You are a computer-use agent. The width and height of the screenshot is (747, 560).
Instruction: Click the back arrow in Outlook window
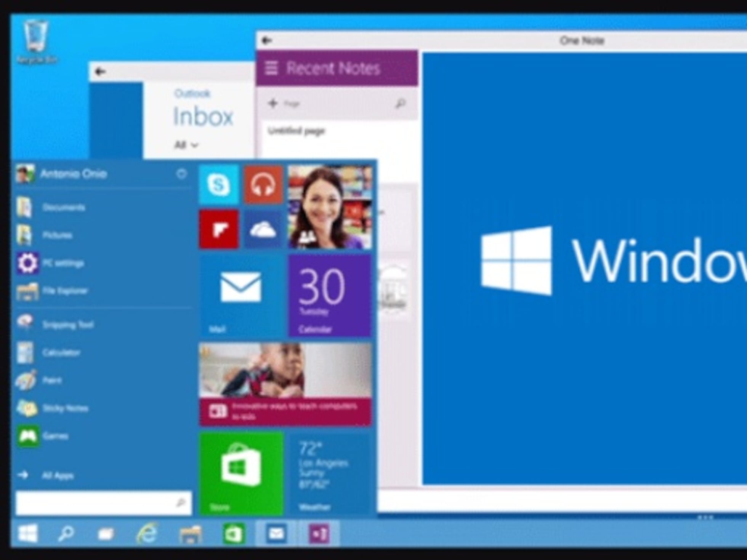(100, 72)
